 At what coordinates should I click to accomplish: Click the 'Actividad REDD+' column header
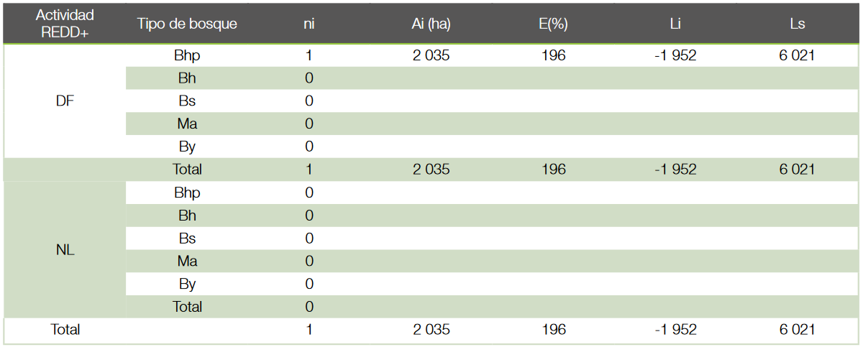65,24
